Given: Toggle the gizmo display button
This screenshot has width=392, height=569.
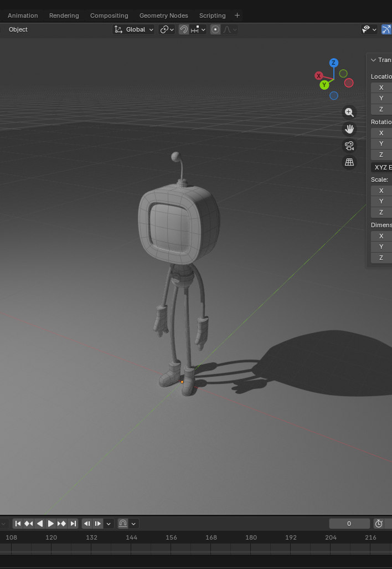Looking at the screenshot, I should (x=386, y=29).
